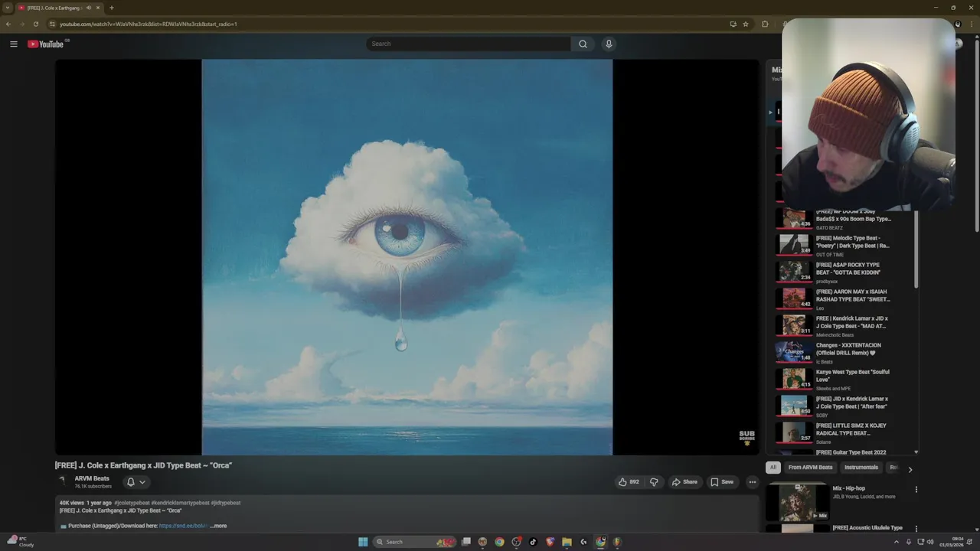This screenshot has width=980, height=551.
Task: Open TikTok from the taskbar
Action: (x=533, y=542)
